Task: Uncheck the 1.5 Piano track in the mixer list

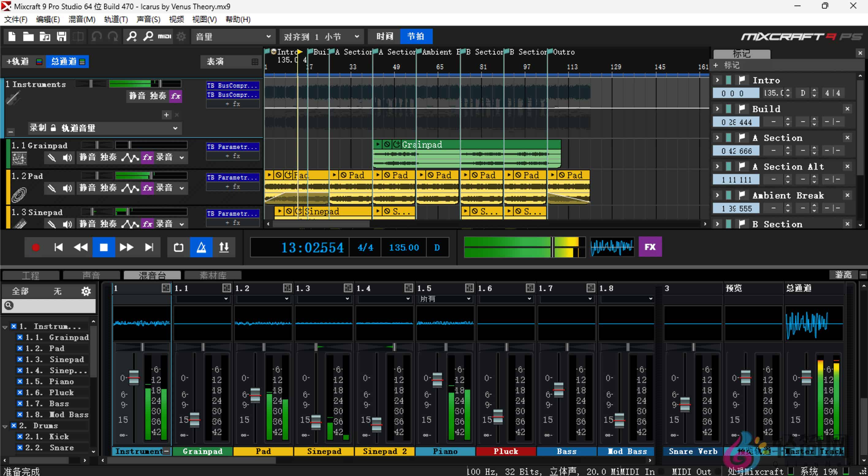Action: [20, 381]
